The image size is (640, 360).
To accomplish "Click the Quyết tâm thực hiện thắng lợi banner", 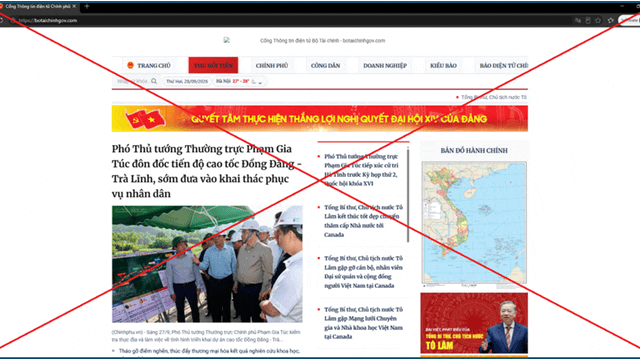I will point(320,119).
